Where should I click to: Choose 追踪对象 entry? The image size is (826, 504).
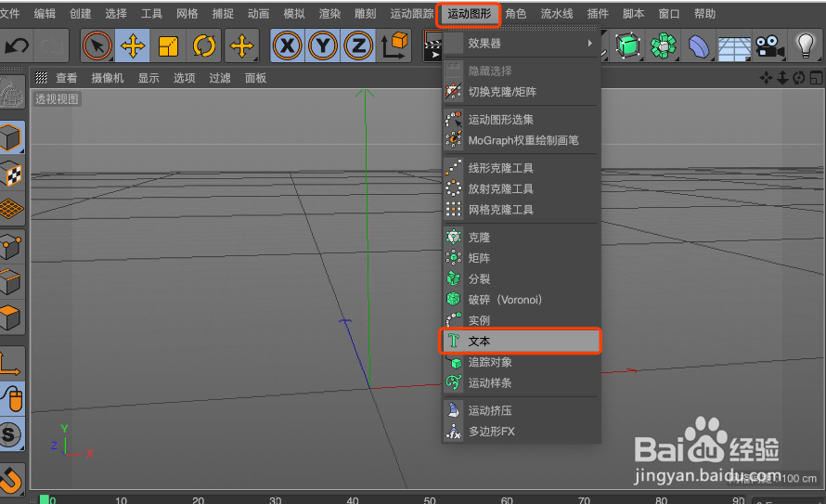[521, 362]
